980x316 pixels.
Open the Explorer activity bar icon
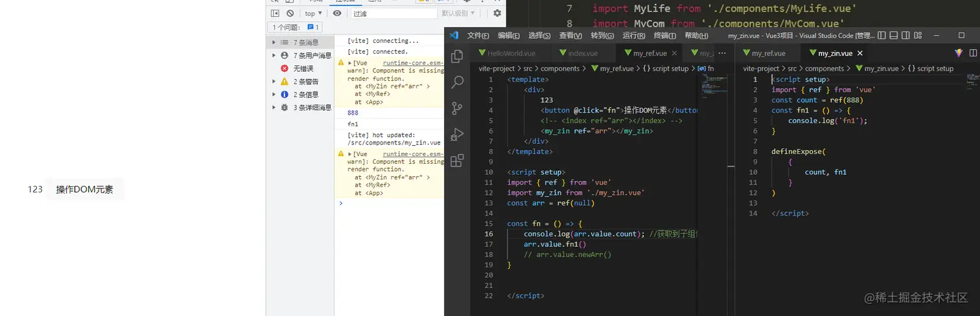pos(458,56)
